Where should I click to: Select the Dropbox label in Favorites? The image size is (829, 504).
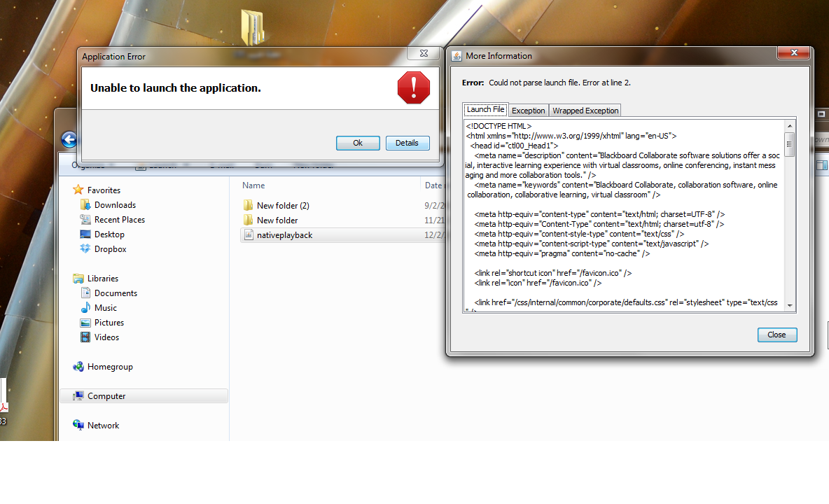point(111,249)
